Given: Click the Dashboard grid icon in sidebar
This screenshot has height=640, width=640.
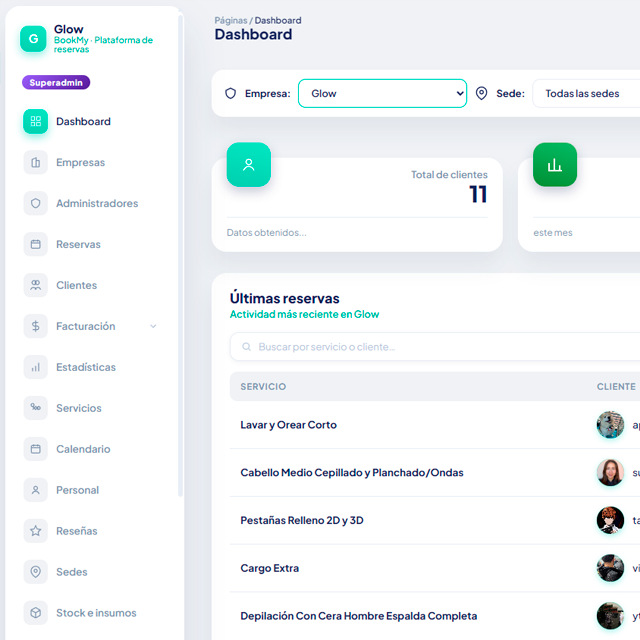Looking at the screenshot, I should pos(36,121).
